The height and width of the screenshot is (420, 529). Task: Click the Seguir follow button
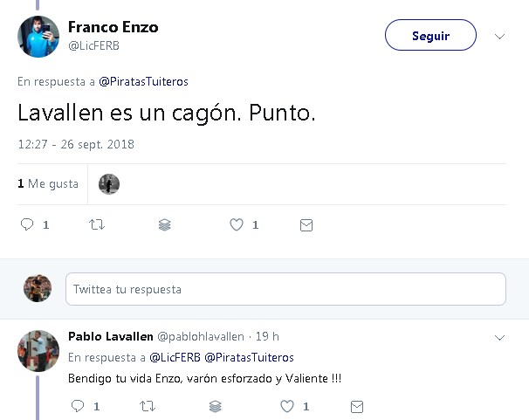tap(430, 36)
